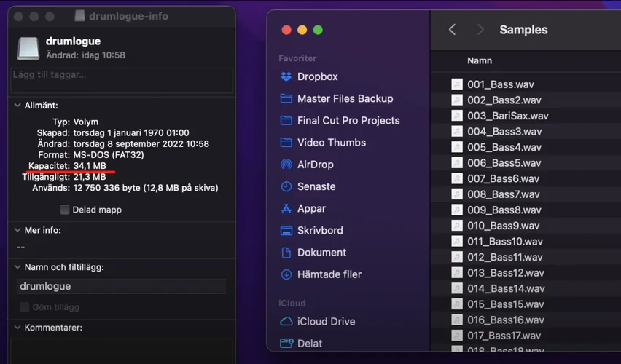Click the 003_BariSax.wav file icon
The height and width of the screenshot is (364, 621).
point(457,116)
